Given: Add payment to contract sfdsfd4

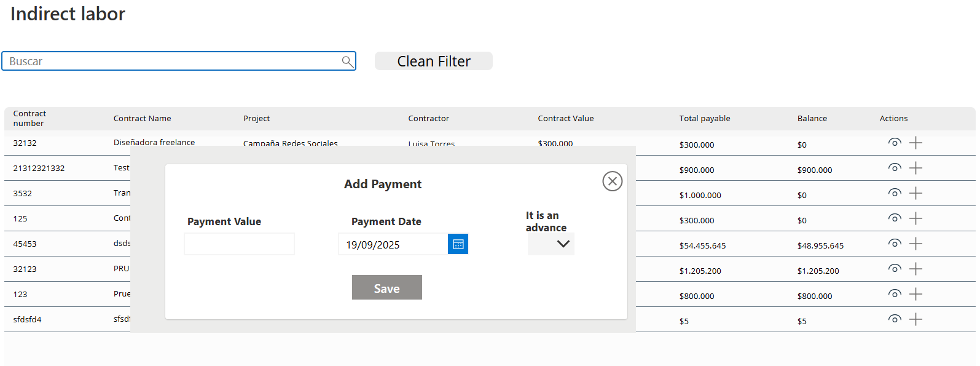Looking at the screenshot, I should click(915, 319).
